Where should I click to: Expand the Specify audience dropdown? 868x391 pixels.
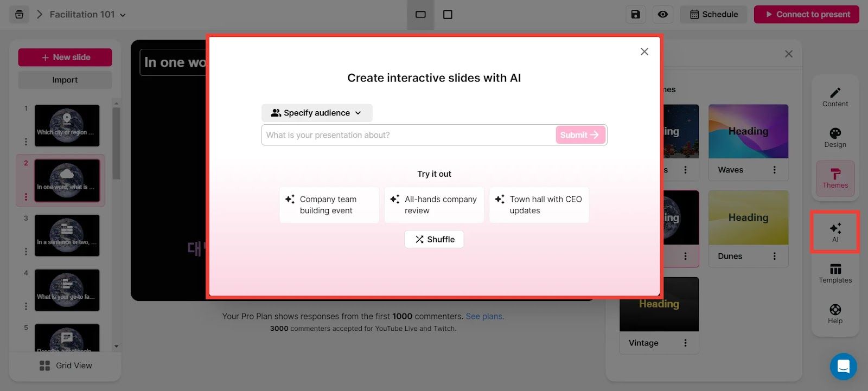[317, 113]
